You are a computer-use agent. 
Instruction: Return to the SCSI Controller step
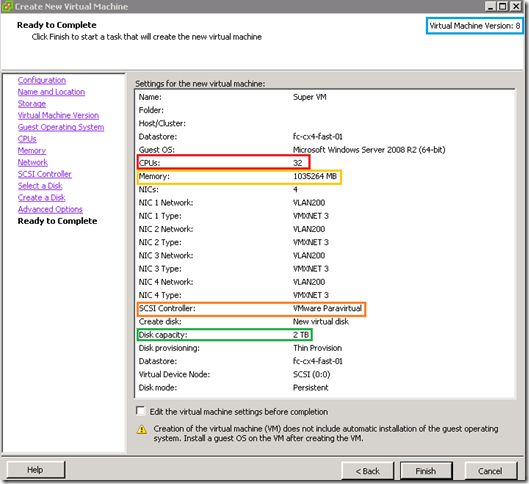(45, 174)
